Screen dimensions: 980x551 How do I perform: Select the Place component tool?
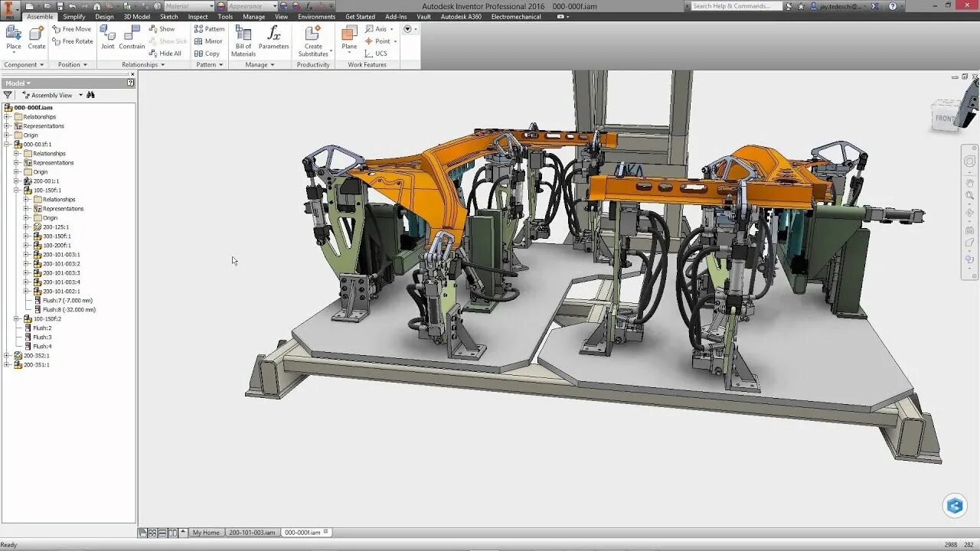[x=14, y=37]
